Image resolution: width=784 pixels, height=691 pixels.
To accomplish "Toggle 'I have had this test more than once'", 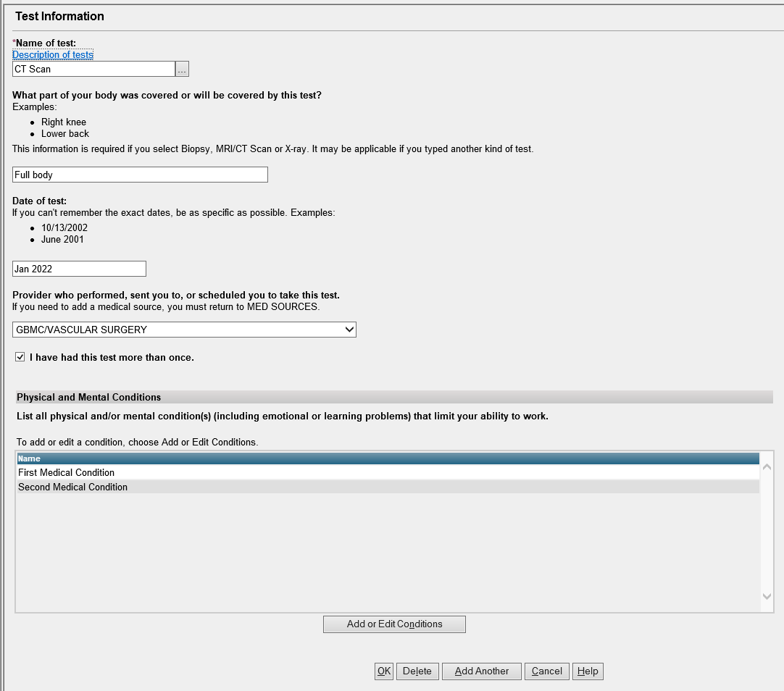I will 20,357.
